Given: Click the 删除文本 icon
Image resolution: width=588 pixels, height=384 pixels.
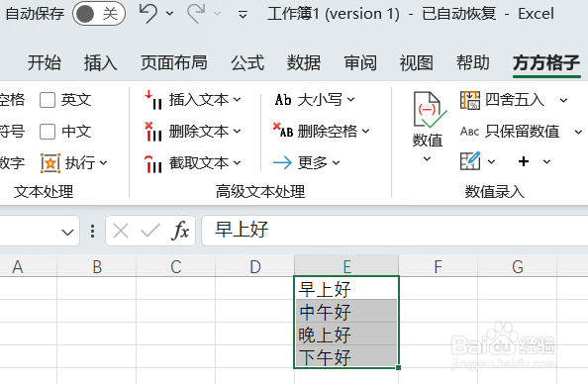Looking at the screenshot, I should click(x=153, y=132).
